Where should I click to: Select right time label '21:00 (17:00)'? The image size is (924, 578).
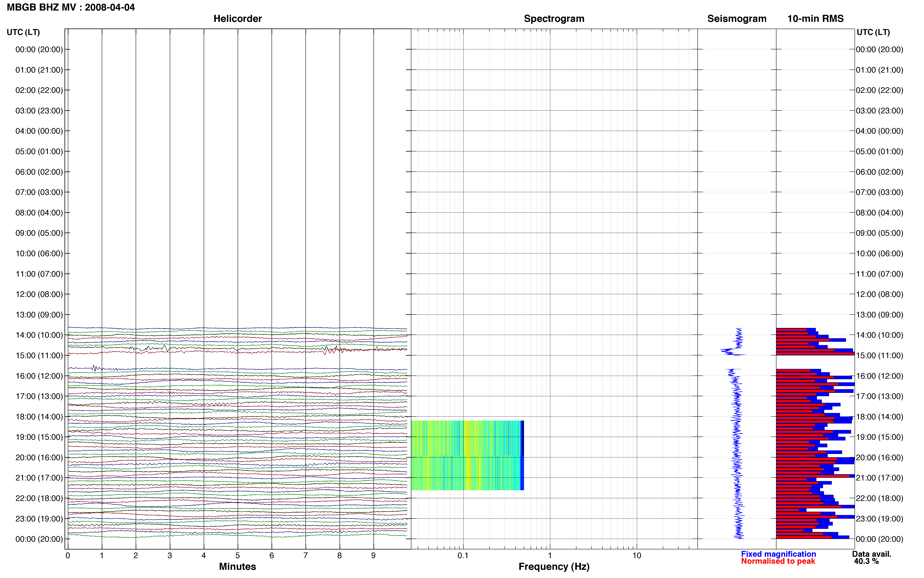coord(879,478)
